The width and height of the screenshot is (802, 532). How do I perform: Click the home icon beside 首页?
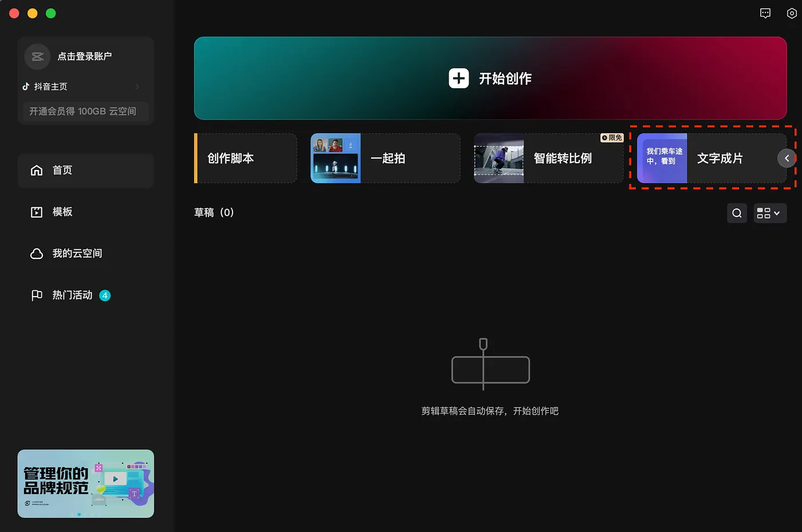[37, 170]
